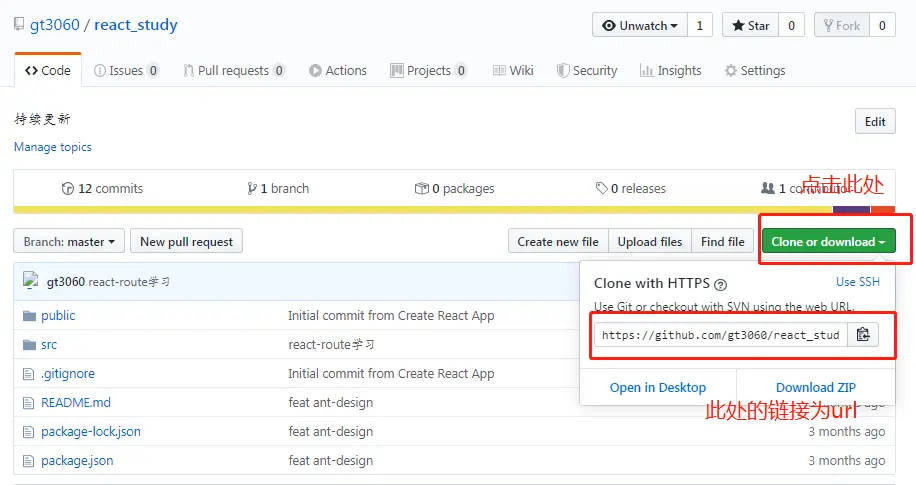Open the Issues tab

click(x=126, y=71)
